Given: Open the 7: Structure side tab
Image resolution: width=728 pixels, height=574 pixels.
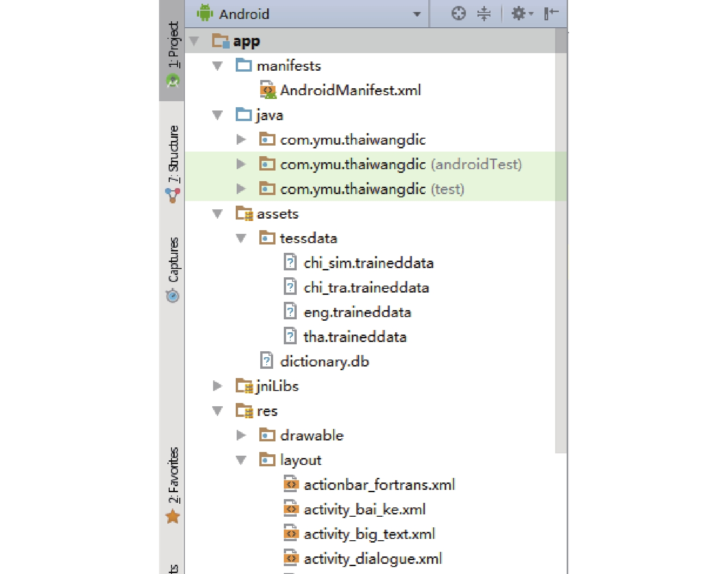Looking at the screenshot, I should [172, 163].
